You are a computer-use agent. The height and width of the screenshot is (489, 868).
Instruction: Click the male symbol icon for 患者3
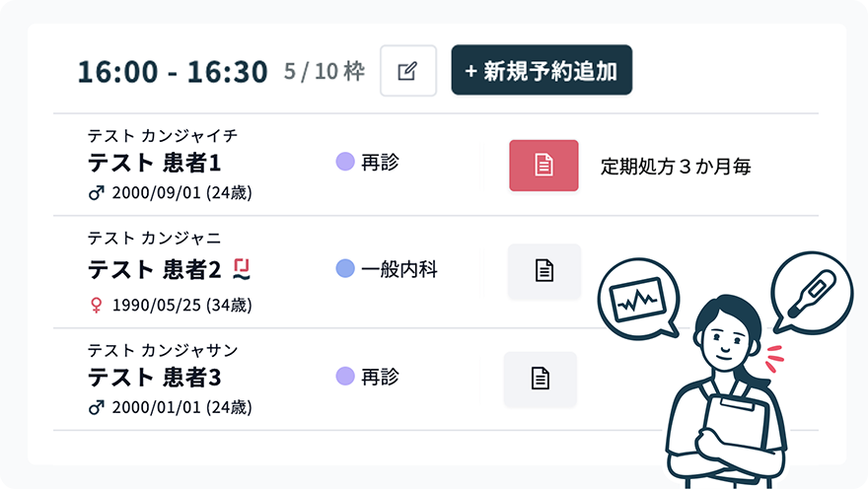[x=97, y=408]
